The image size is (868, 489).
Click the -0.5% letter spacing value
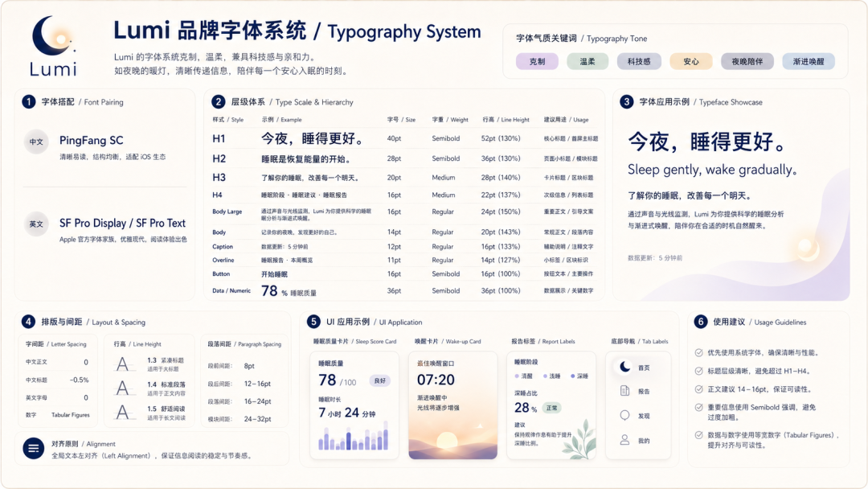click(x=79, y=380)
